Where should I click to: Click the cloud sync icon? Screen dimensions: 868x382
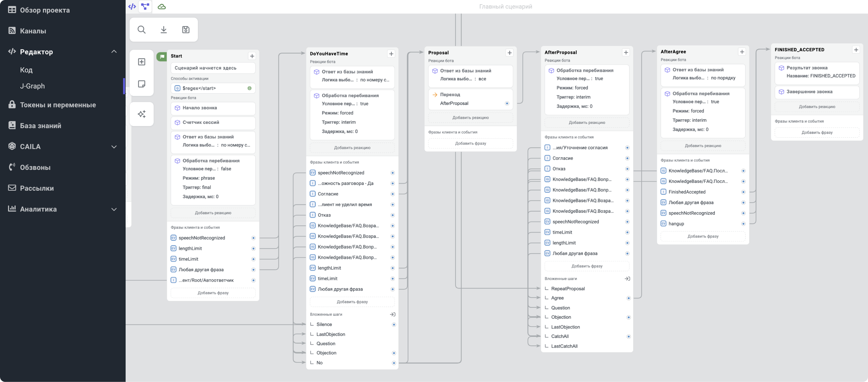click(x=162, y=6)
